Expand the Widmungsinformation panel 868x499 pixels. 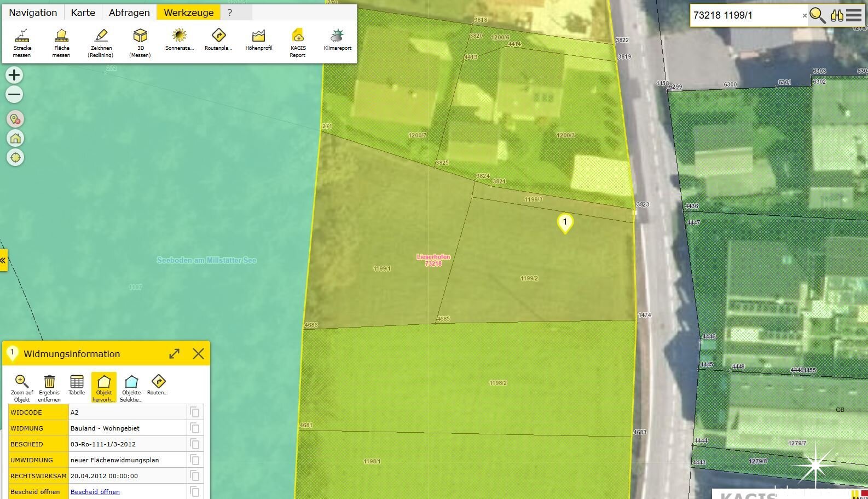(174, 354)
